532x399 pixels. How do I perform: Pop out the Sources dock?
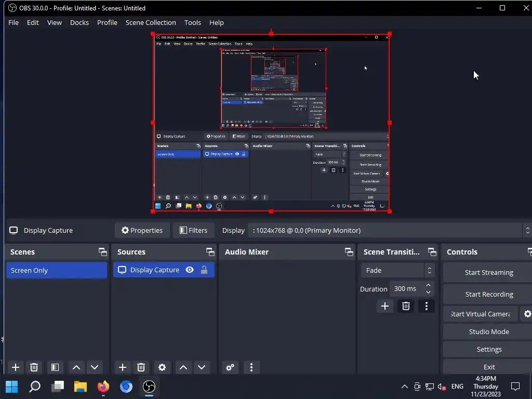tap(210, 252)
